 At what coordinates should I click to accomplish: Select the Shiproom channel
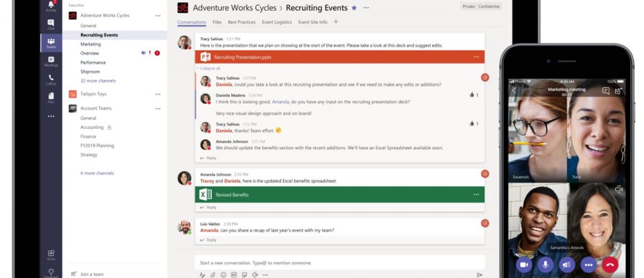[x=90, y=72]
